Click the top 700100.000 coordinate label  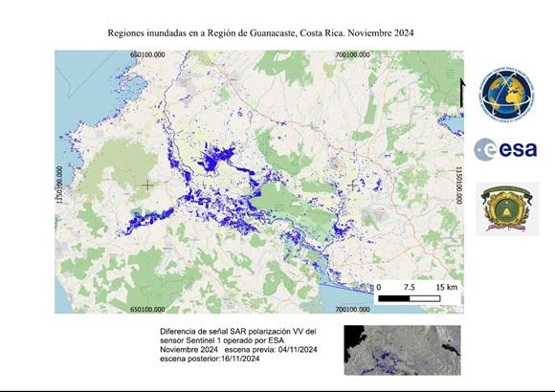[352, 54]
